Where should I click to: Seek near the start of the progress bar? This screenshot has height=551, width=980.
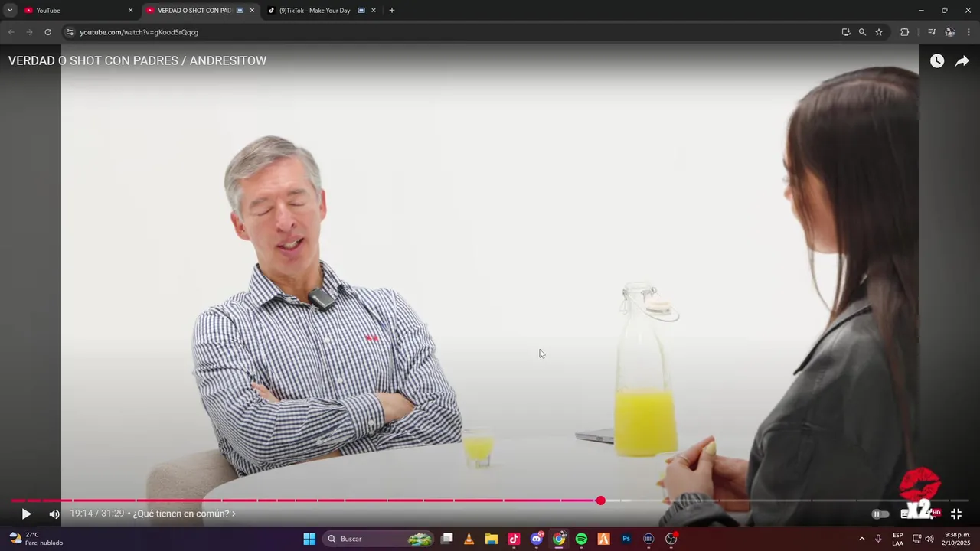click(x=17, y=500)
